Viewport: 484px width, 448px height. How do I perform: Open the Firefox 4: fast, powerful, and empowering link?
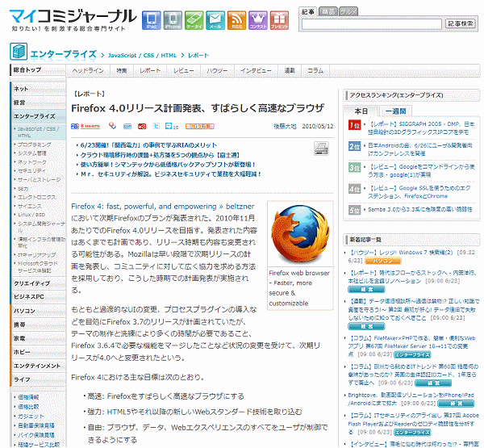point(163,207)
